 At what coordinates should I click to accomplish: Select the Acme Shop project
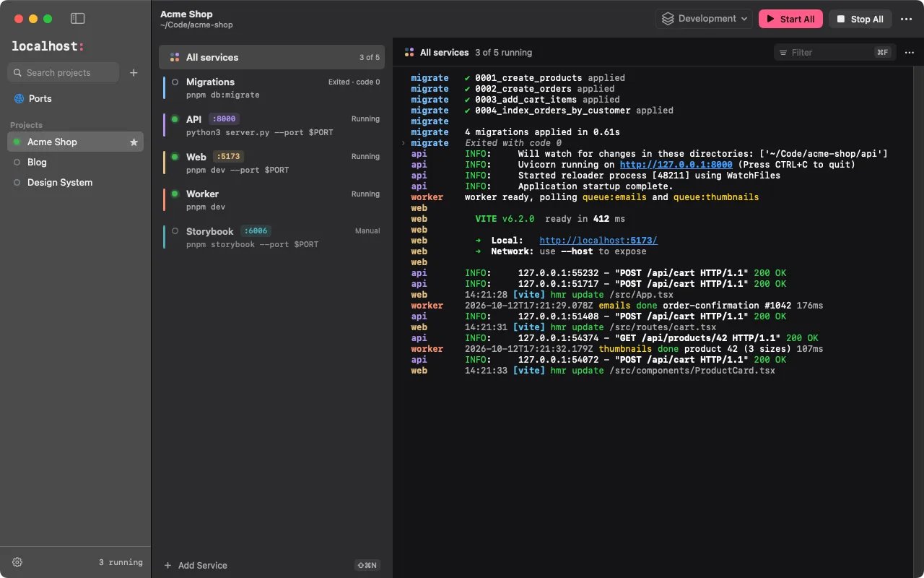(x=75, y=142)
